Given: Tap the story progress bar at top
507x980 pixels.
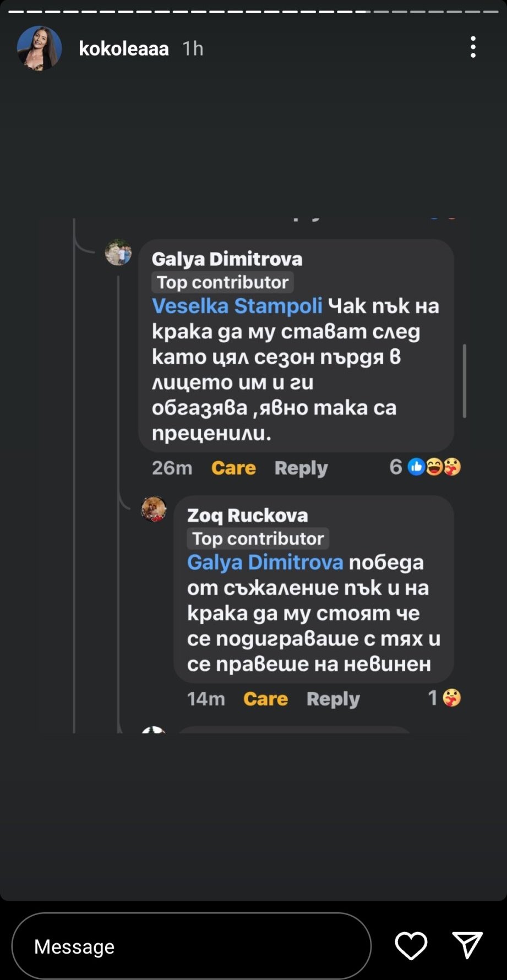Looking at the screenshot, I should 253,12.
